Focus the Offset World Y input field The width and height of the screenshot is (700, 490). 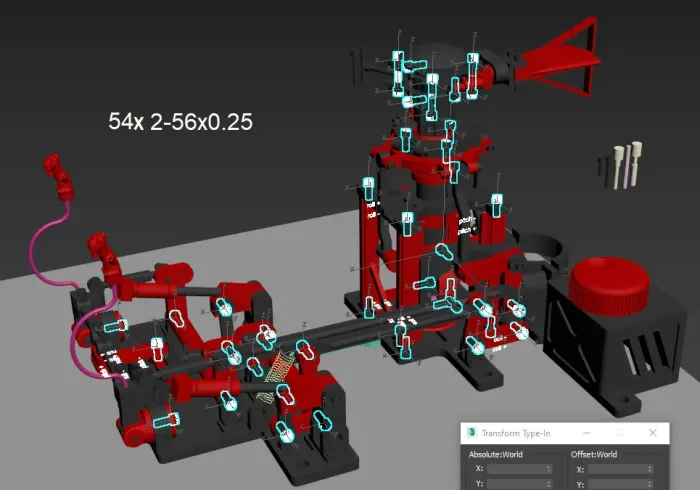tap(617, 484)
